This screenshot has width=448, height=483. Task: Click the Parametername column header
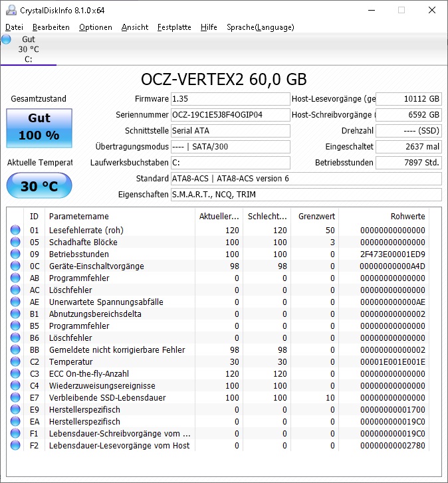tap(120, 216)
